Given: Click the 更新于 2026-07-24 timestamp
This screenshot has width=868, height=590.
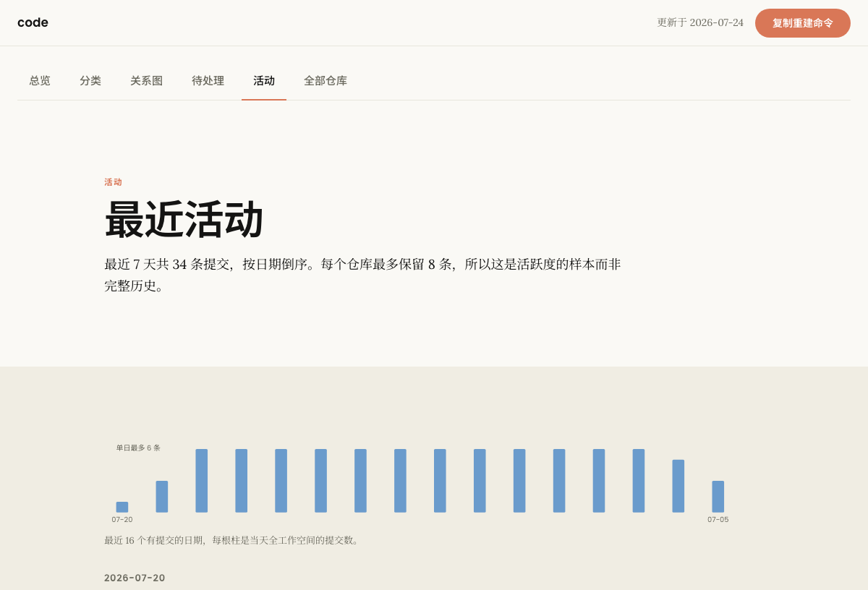Looking at the screenshot, I should (700, 22).
